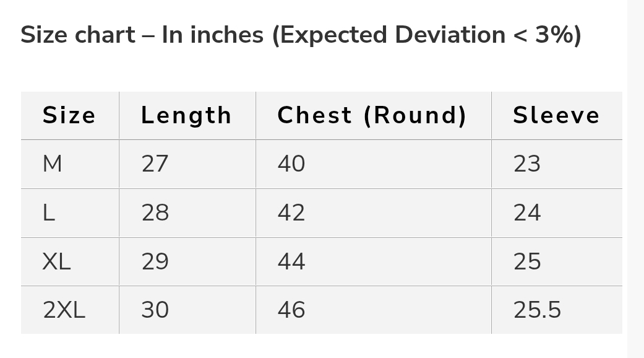Click length value 30 for size 2XL

(x=155, y=310)
